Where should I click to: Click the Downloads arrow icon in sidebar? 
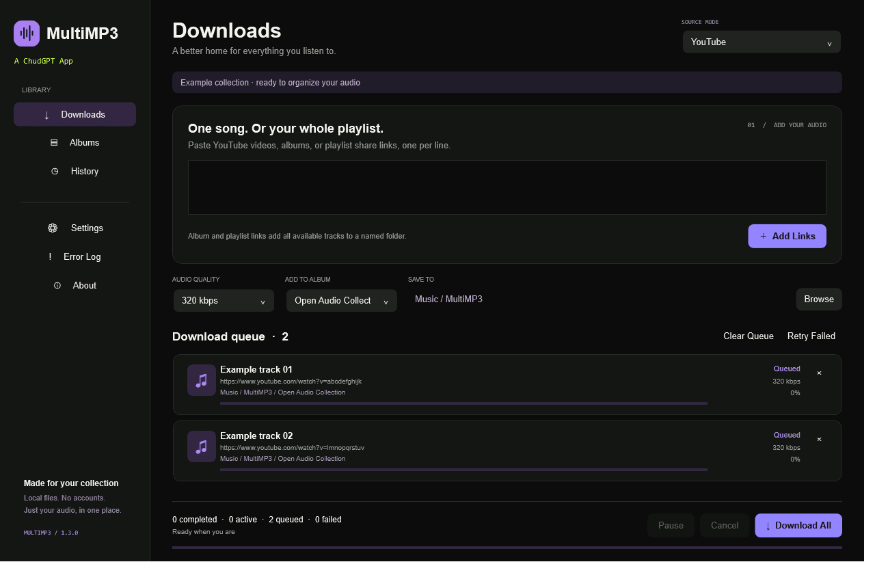46,115
